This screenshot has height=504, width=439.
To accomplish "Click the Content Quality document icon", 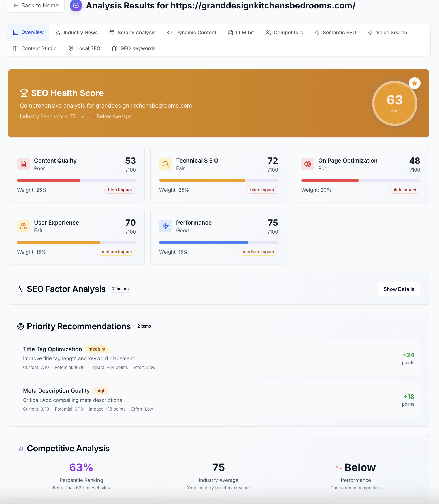I will (24, 164).
